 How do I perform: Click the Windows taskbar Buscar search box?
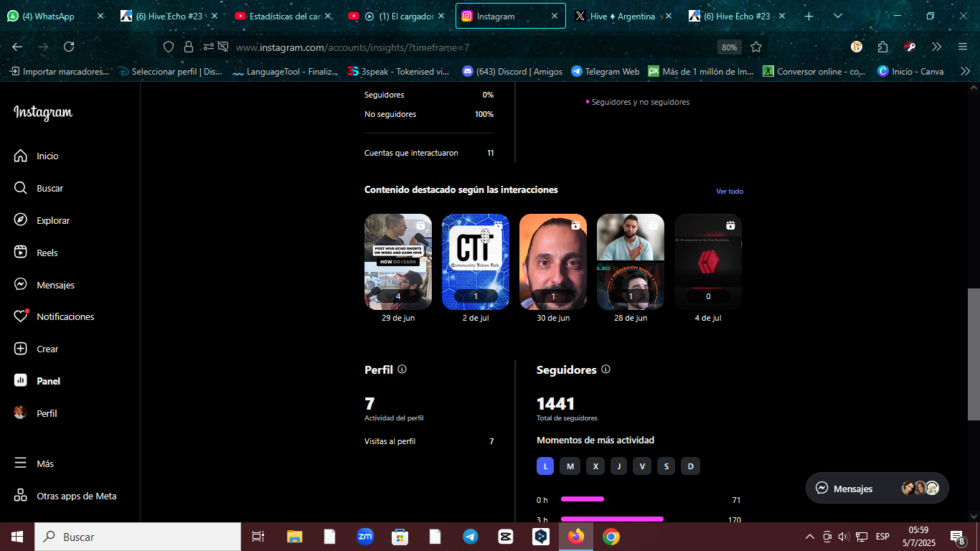138,537
